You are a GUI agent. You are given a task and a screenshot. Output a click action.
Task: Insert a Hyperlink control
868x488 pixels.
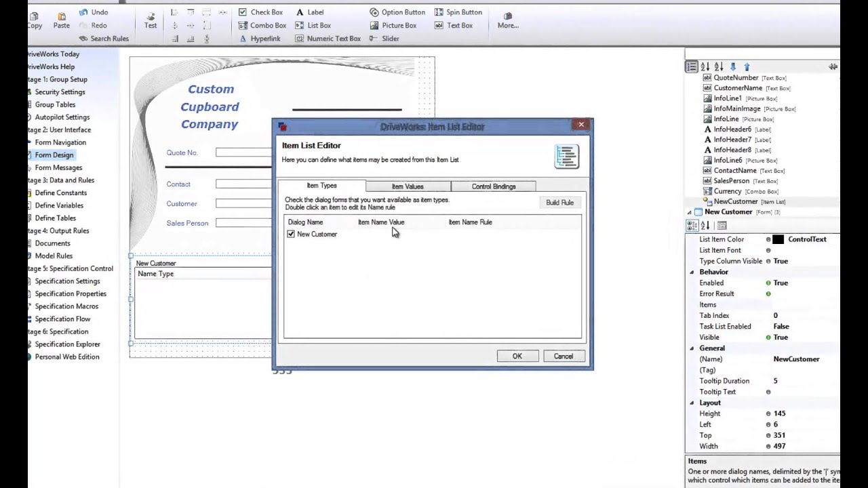259,39
